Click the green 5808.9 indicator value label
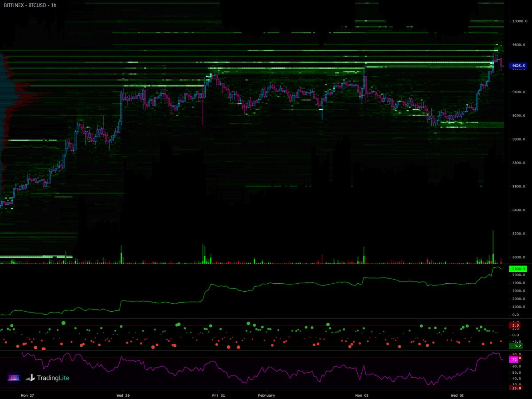532x399 pixels. pyautogui.click(x=517, y=269)
